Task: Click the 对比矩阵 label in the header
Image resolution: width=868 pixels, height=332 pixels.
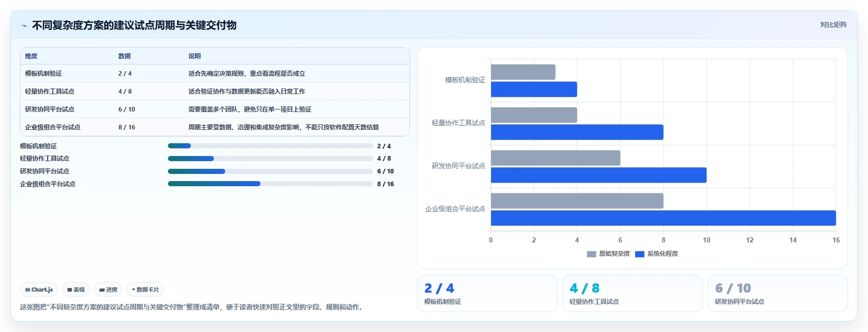Action: 833,25
